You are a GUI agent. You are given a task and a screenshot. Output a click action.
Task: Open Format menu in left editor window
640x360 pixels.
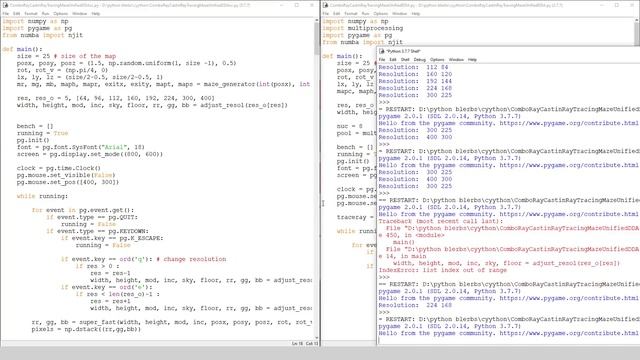(x=31, y=13)
